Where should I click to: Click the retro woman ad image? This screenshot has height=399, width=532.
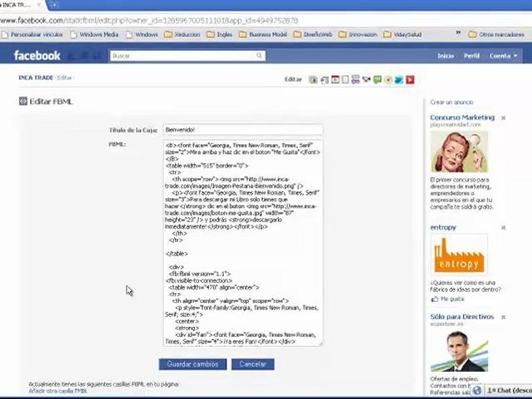[459, 152]
